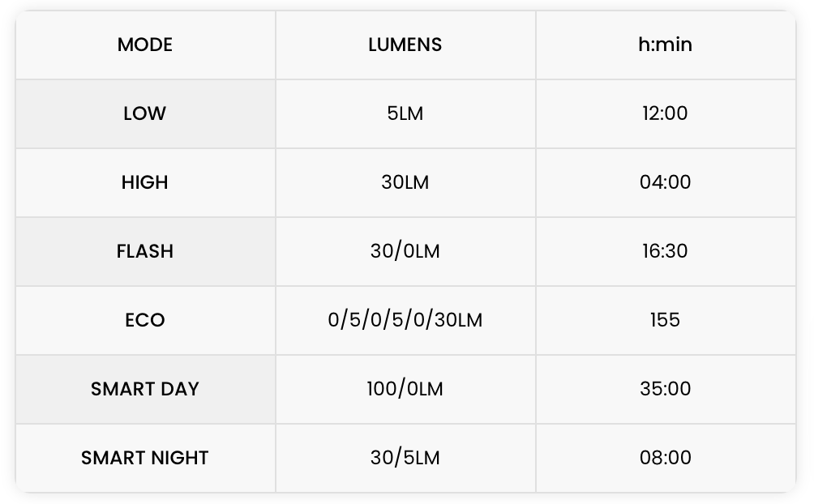
Task: Click the SMART DAY mode label
Action: click(x=145, y=389)
